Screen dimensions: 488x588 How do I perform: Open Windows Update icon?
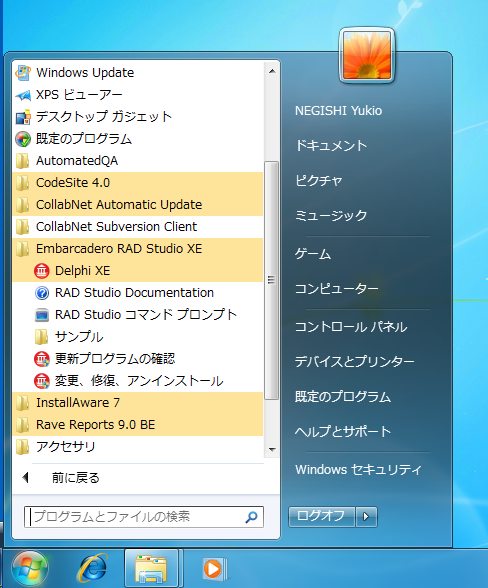(x=23, y=72)
